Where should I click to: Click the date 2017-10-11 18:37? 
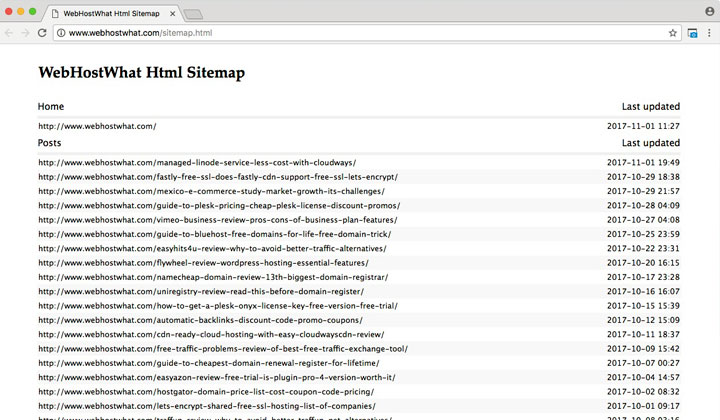643,334
